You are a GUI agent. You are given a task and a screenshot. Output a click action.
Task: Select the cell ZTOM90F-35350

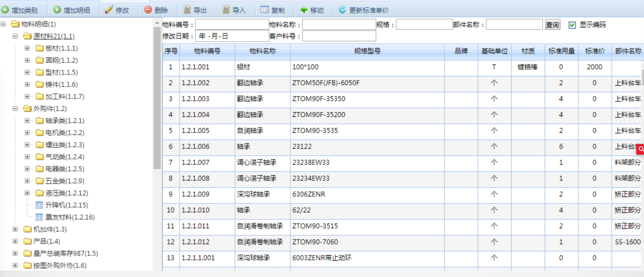click(367, 99)
